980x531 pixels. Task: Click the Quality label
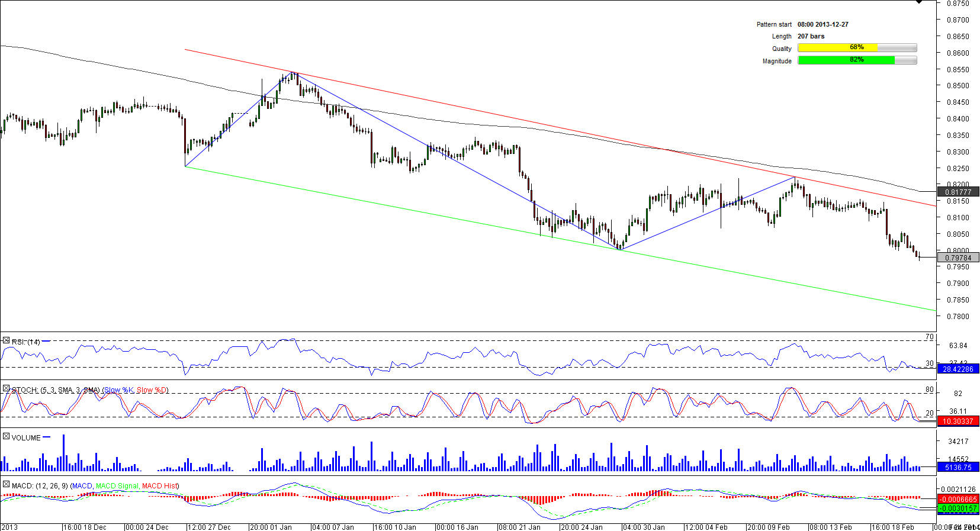[782, 49]
